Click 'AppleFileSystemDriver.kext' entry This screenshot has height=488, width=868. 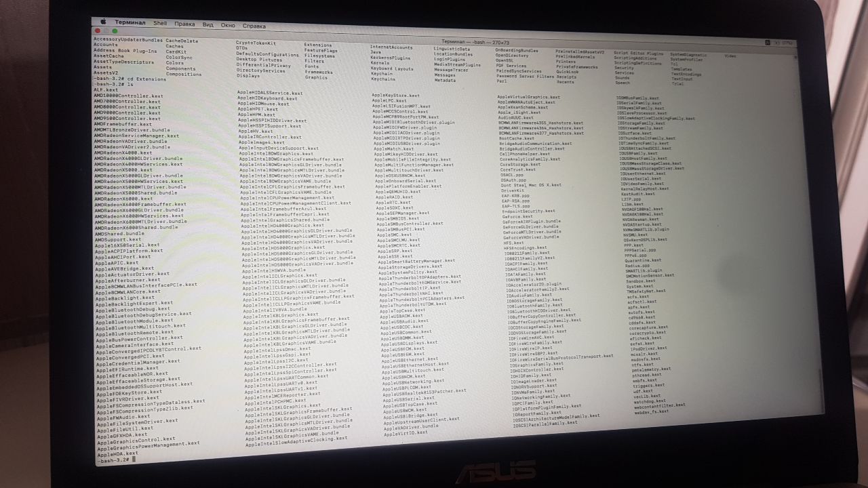click(x=137, y=422)
